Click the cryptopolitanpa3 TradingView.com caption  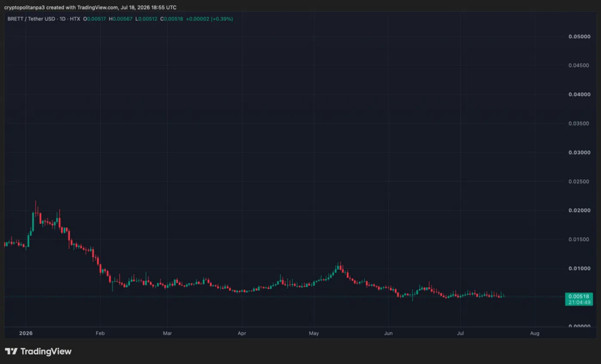point(90,7)
